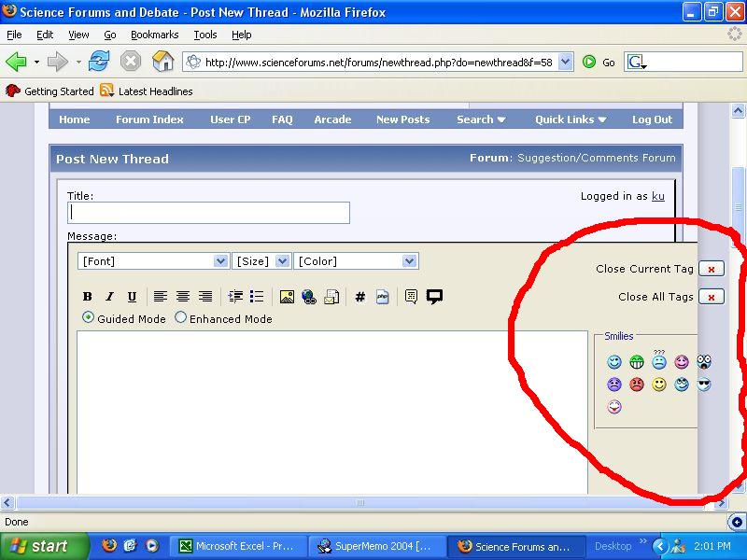Open the Font dropdown
This screenshot has width=747, height=560.
pyautogui.click(x=153, y=261)
